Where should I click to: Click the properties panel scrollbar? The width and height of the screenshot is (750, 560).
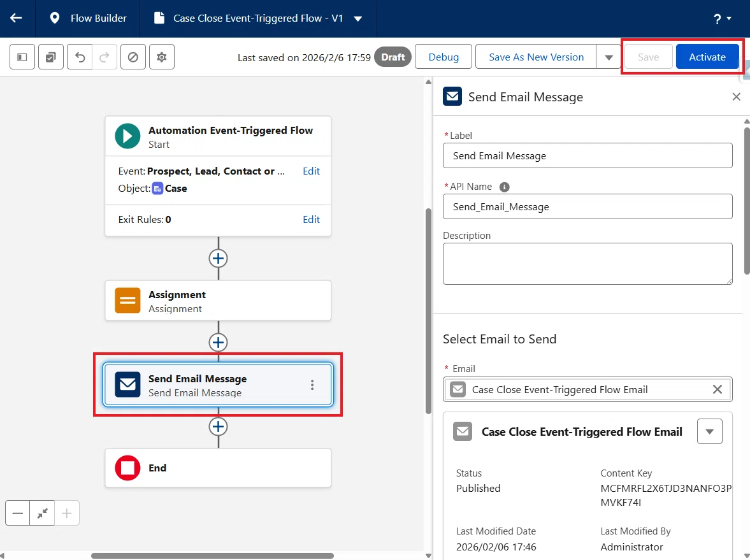[747, 200]
